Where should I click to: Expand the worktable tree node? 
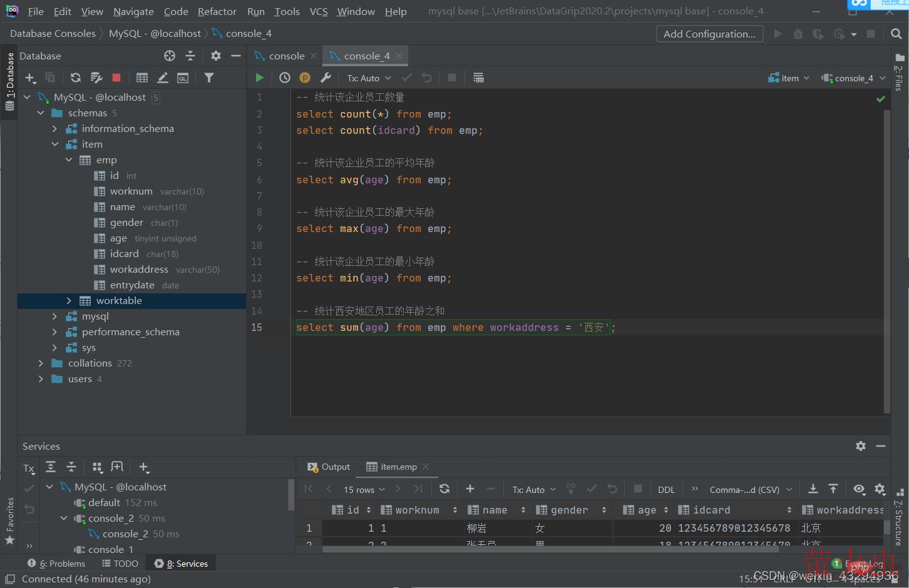[x=69, y=301]
